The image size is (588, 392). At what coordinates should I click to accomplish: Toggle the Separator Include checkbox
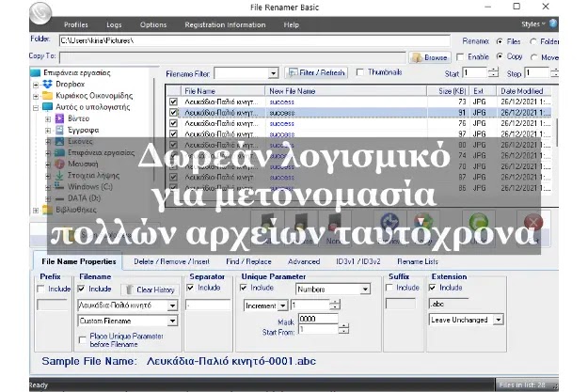click(190, 288)
